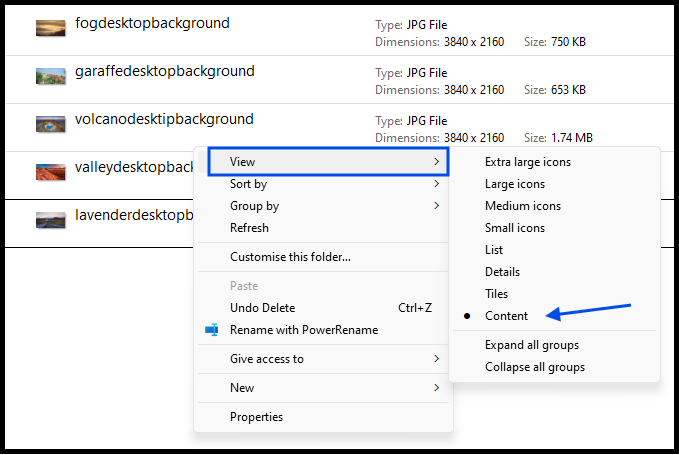Switch to Extra large icons view
679x455 pixels.
pos(528,162)
